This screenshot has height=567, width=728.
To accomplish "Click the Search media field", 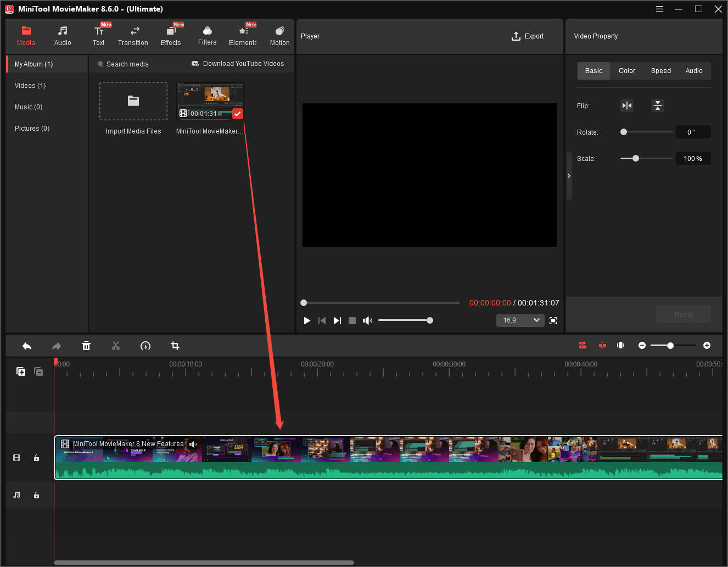I will (127, 64).
